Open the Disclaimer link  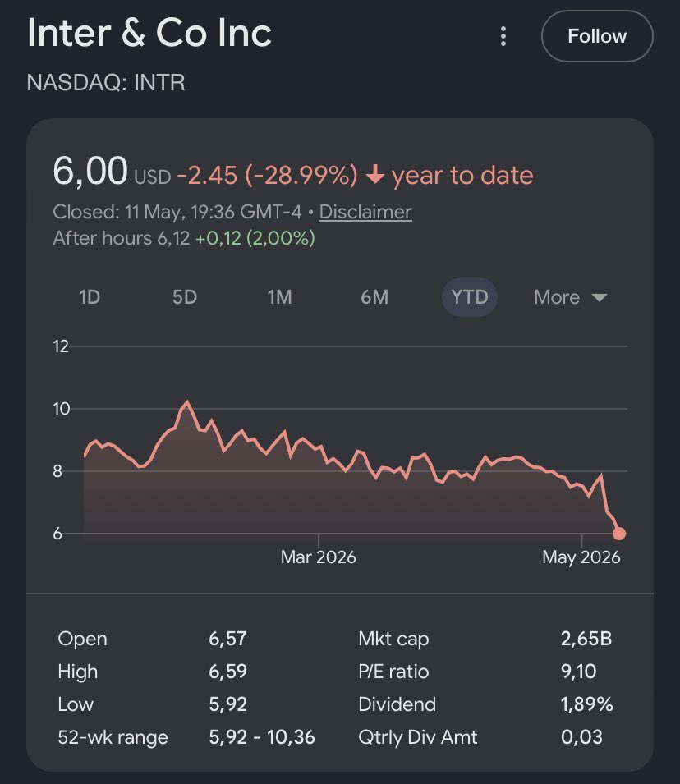[365, 212]
